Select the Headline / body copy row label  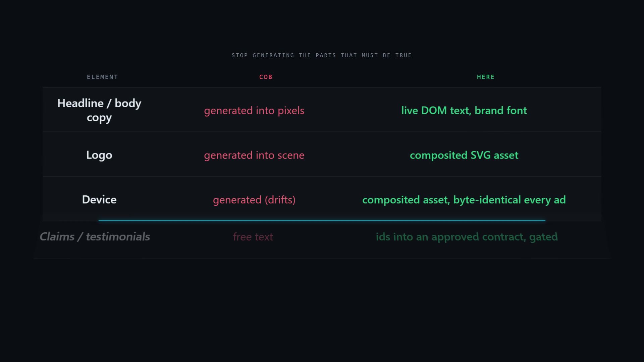[99, 110]
